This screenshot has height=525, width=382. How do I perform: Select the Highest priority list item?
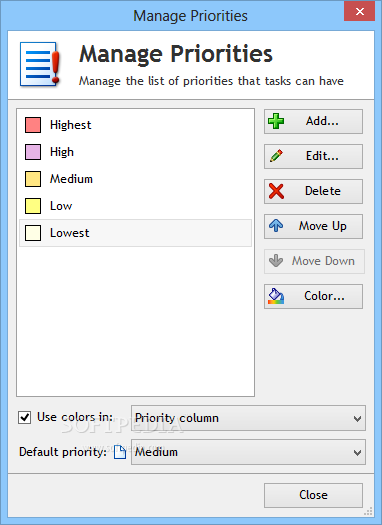click(x=135, y=125)
